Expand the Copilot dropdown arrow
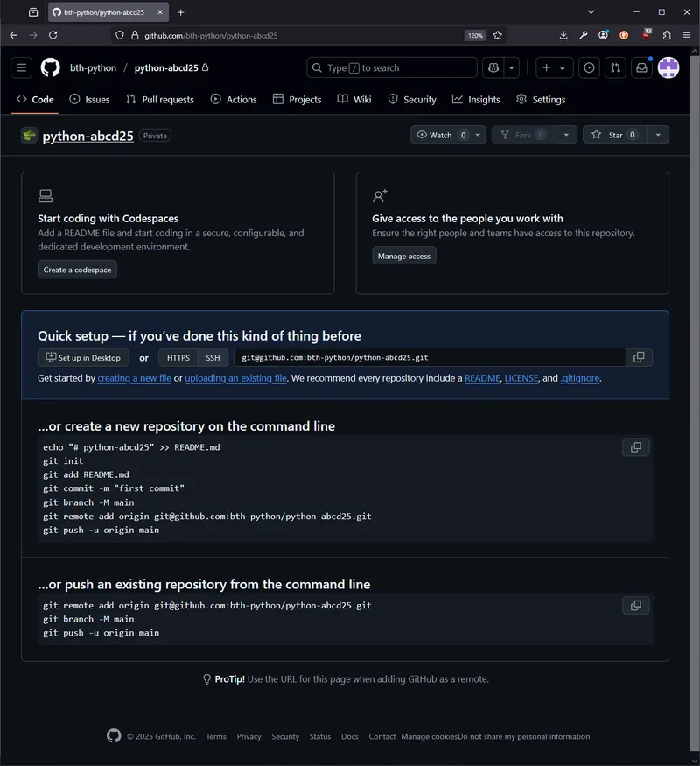This screenshot has width=700, height=766. (x=512, y=67)
